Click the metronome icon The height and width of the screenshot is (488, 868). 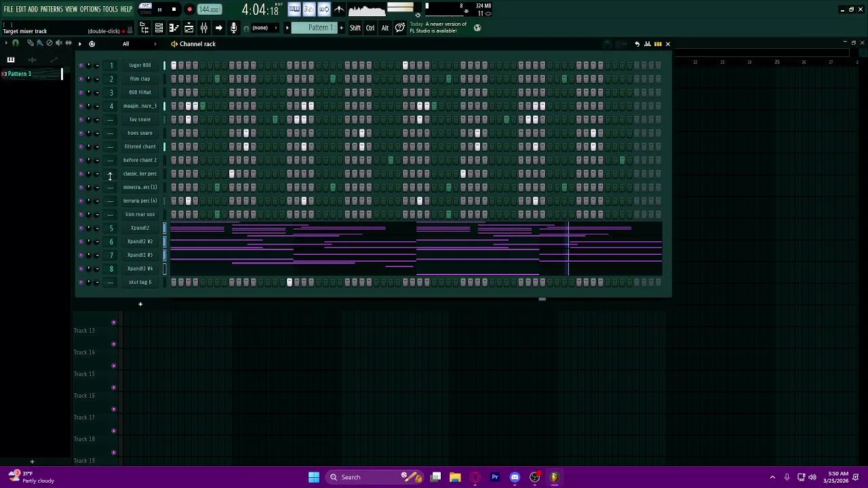coord(340,9)
